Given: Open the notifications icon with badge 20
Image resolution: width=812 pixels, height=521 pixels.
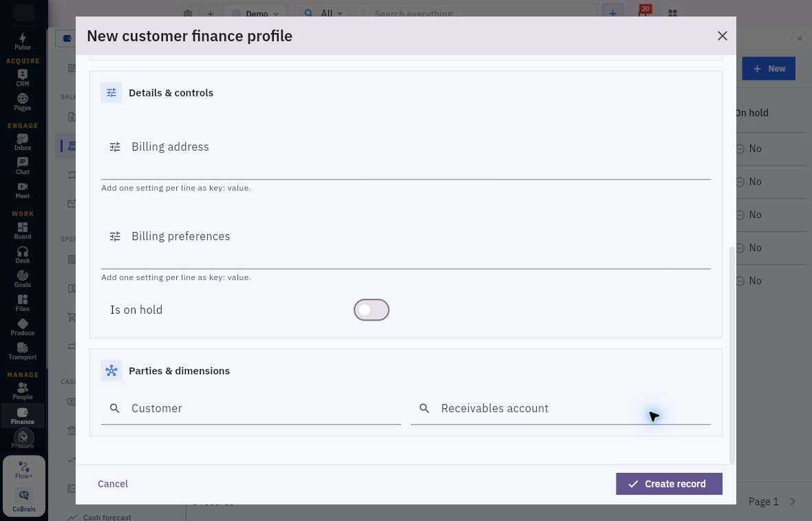Looking at the screenshot, I should point(643,12).
